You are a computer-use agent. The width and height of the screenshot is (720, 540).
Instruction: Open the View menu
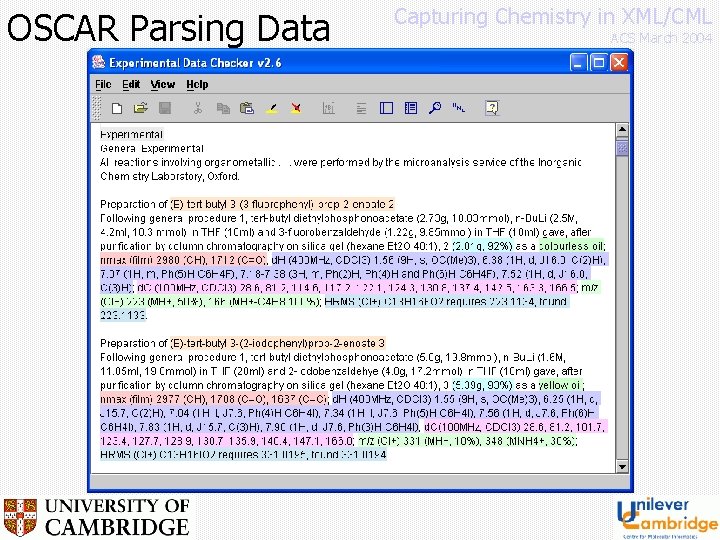pyautogui.click(x=163, y=84)
